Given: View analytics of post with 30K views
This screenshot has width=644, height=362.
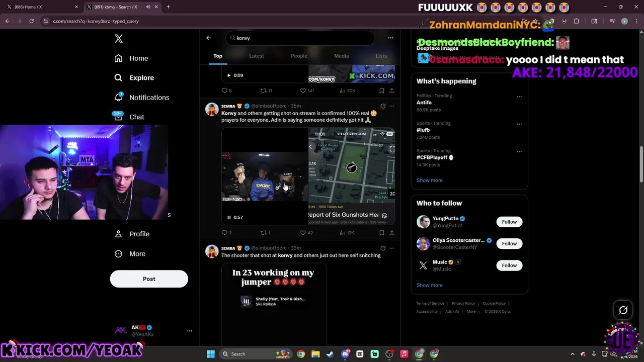Looking at the screenshot, I should point(348,90).
